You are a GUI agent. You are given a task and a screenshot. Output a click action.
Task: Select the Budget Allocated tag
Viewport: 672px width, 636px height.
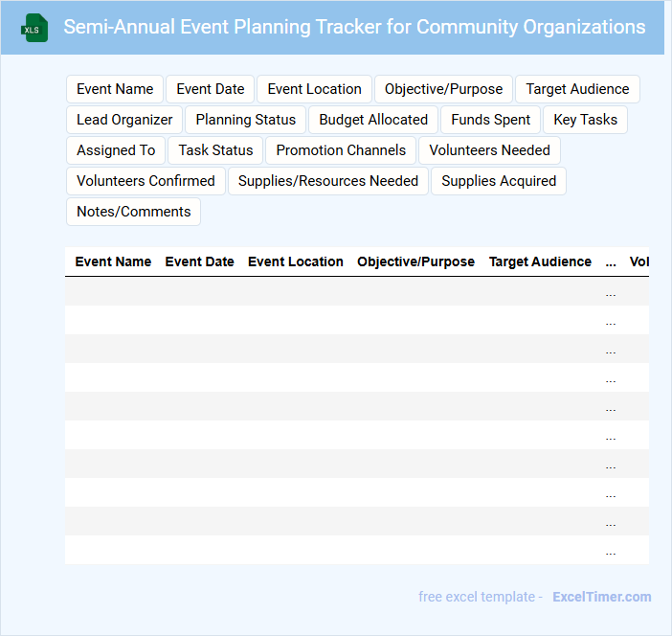[373, 120]
